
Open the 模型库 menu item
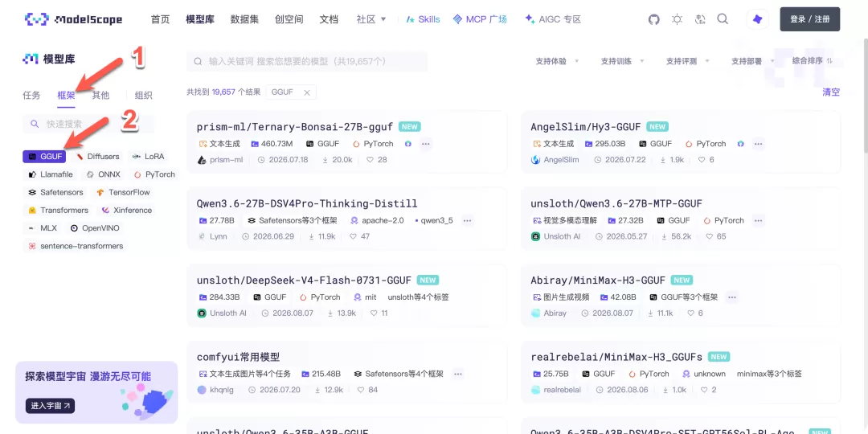[x=200, y=19]
